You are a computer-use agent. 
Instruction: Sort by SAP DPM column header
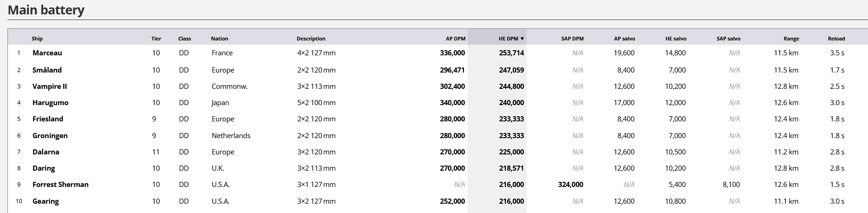[x=572, y=39]
